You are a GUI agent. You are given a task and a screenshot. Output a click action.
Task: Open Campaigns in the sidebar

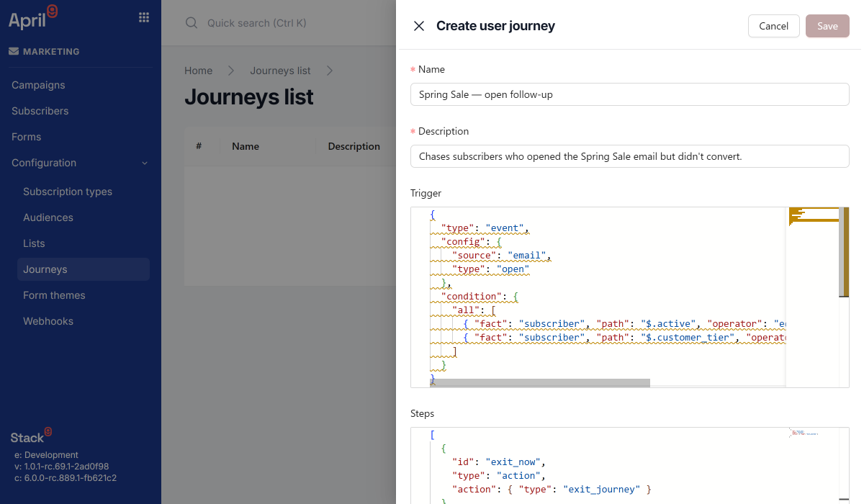[x=38, y=85]
